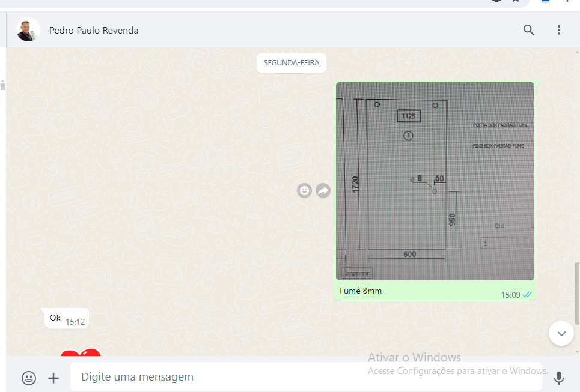This screenshot has height=392, width=580.
Task: Bookmark page with browser star icon
Action: pyautogui.click(x=515, y=1)
